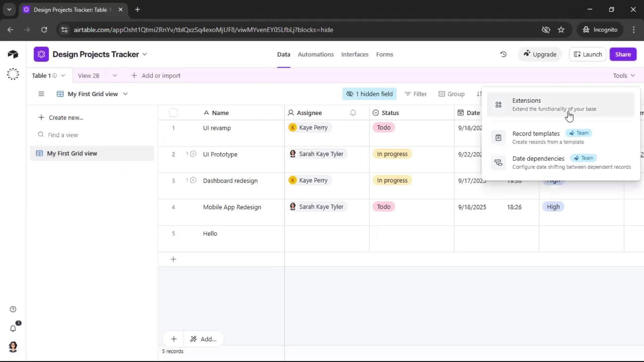Open the Omni AI assistant icon

(13, 74)
